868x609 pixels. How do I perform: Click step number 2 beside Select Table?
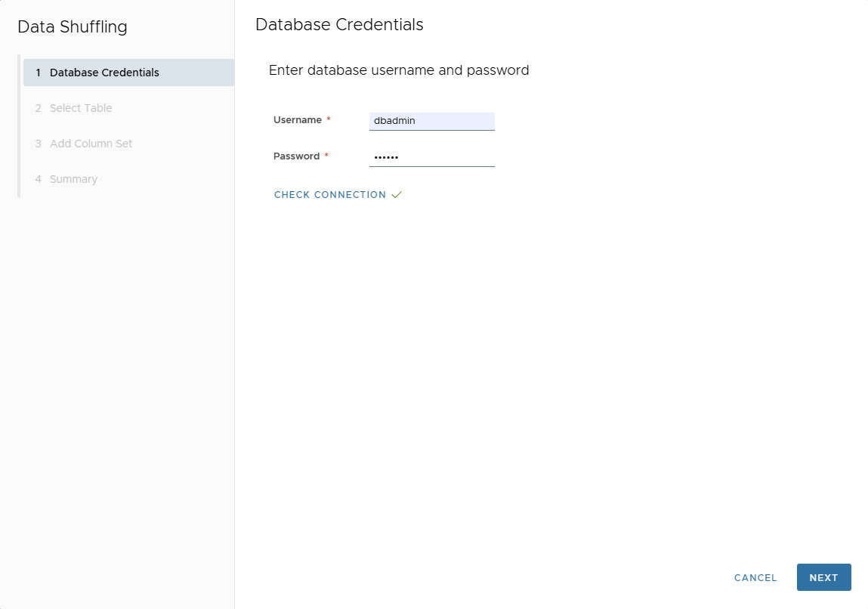pos(38,108)
